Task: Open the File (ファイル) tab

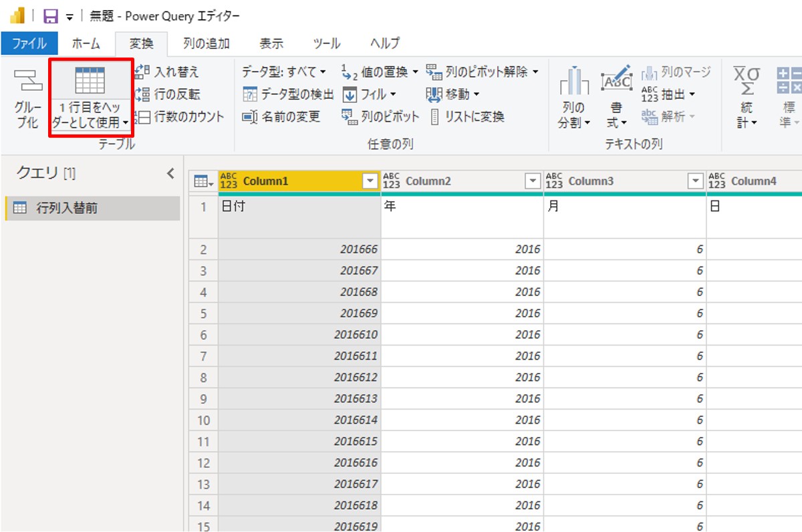Action: pos(29,43)
